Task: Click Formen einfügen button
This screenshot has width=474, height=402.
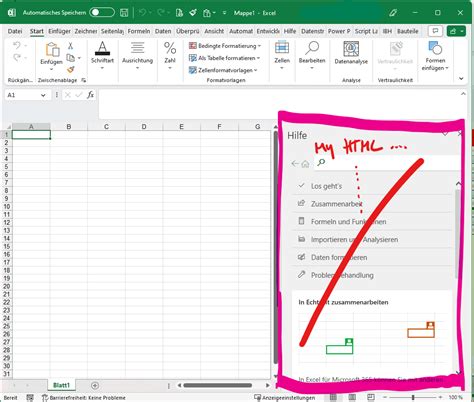Action: (x=435, y=56)
